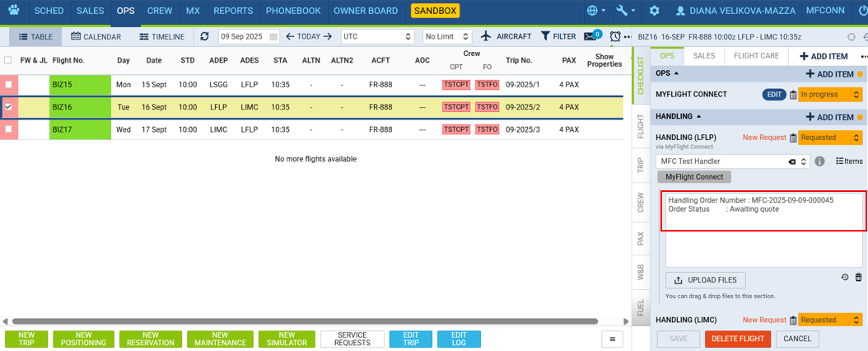Open the settings gear icon

(654, 12)
